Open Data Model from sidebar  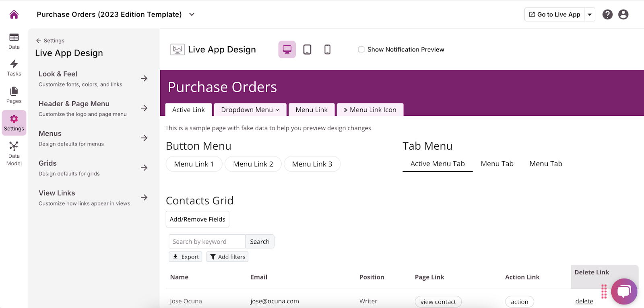click(14, 154)
